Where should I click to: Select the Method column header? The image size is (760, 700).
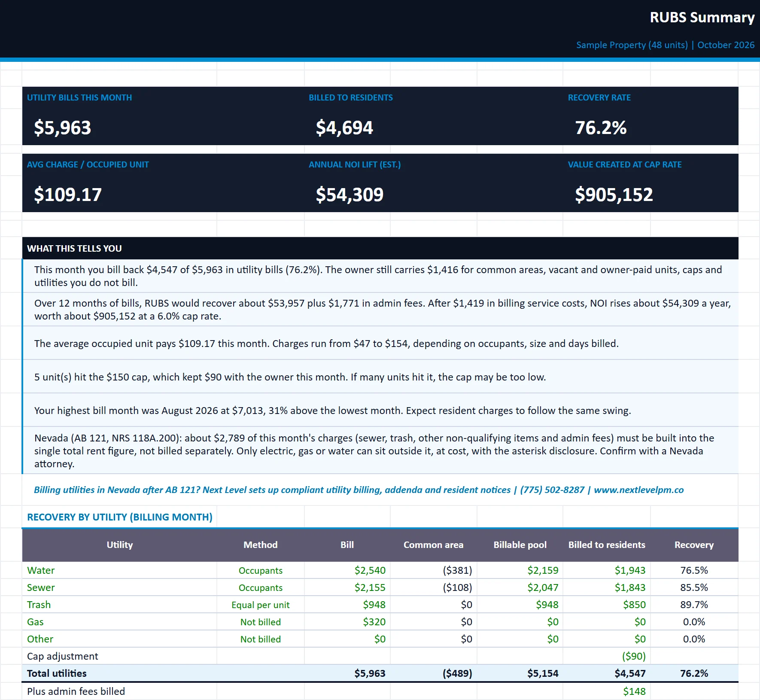[261, 545]
